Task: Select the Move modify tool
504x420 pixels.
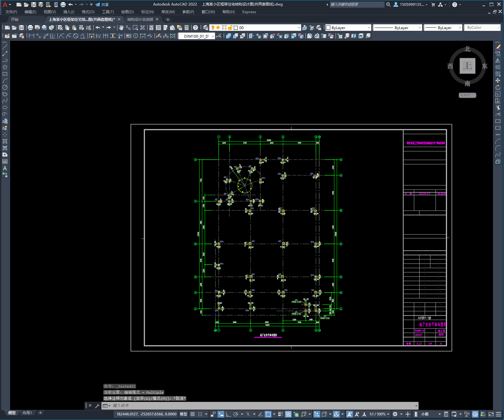Action: click(x=498, y=81)
